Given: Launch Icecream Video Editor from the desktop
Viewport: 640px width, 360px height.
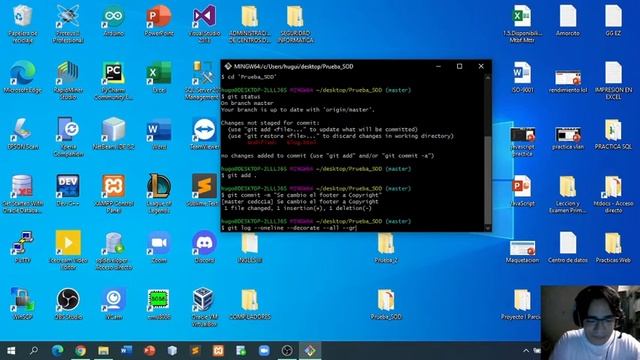Looking at the screenshot, I should coord(68,251).
